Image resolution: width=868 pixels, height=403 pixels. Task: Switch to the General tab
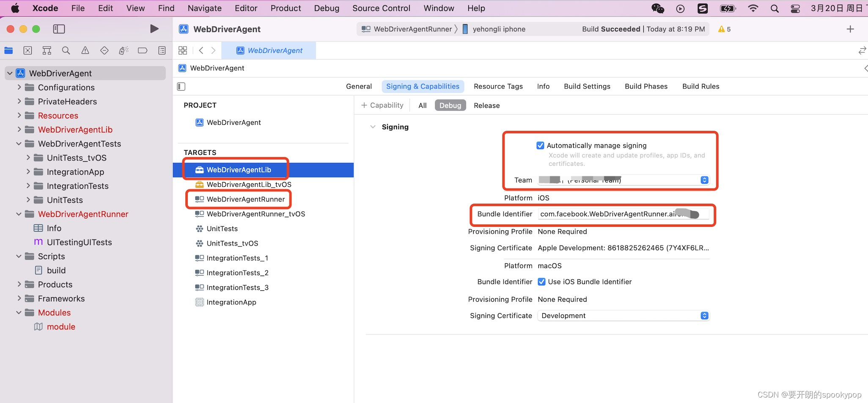(x=359, y=86)
